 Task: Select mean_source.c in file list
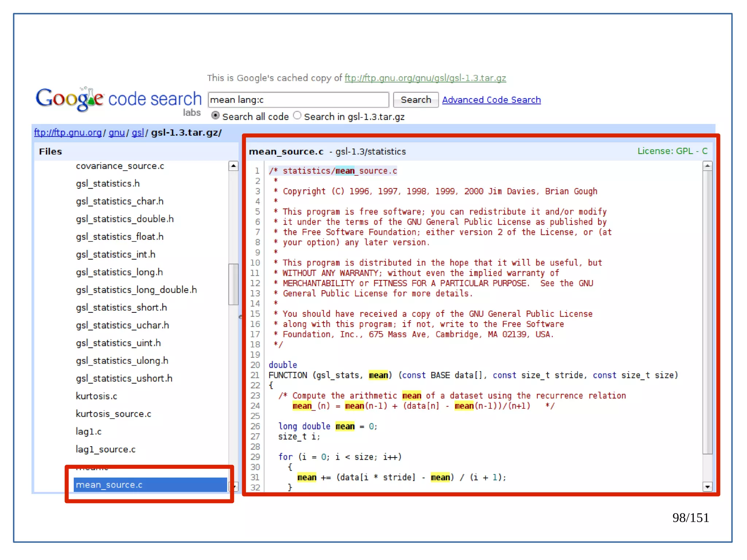109,485
